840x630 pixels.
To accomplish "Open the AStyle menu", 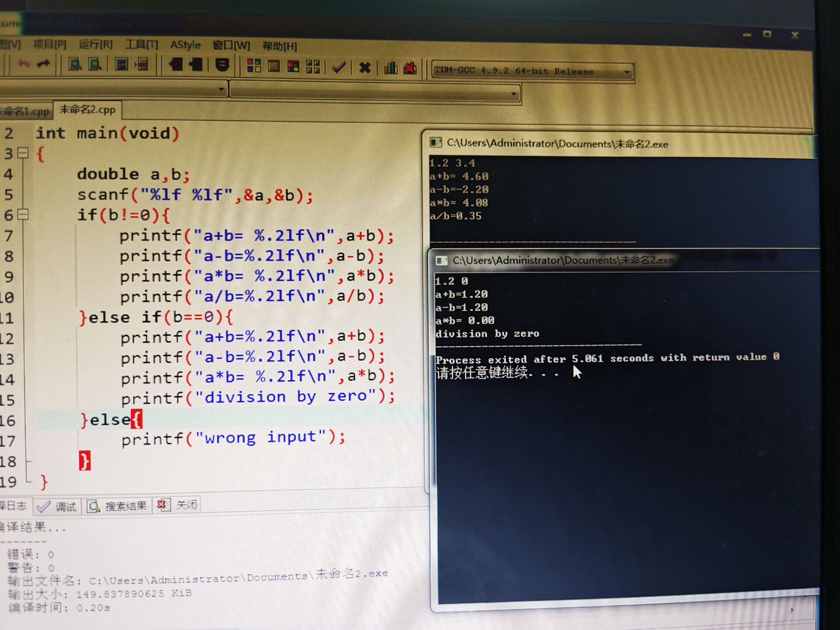I will point(185,45).
